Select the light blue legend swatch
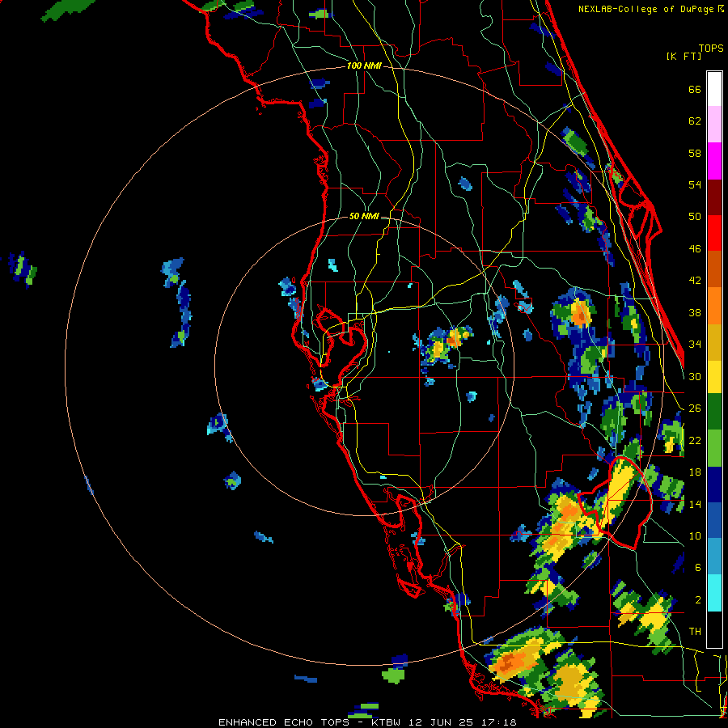728x728 pixels. [714, 557]
